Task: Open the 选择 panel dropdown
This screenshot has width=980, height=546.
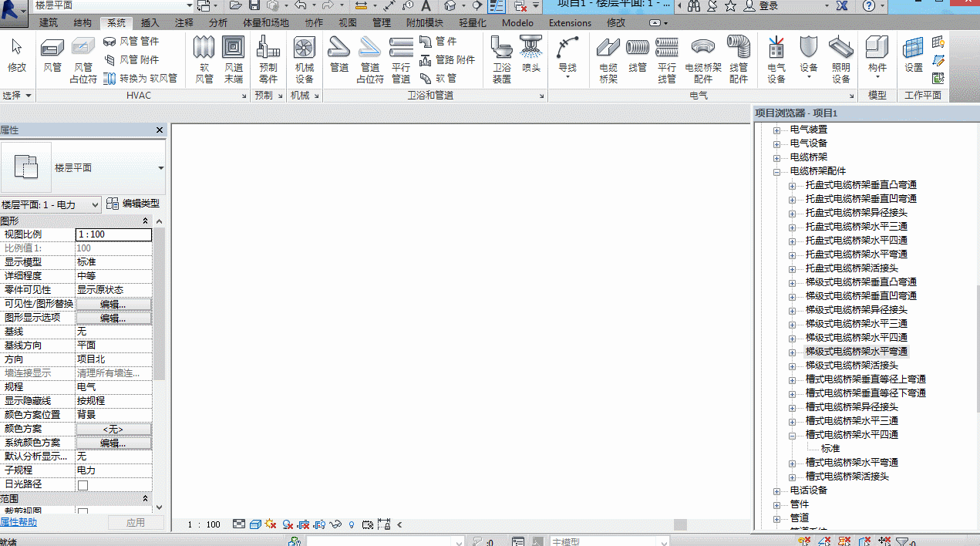Action: [x=17, y=96]
